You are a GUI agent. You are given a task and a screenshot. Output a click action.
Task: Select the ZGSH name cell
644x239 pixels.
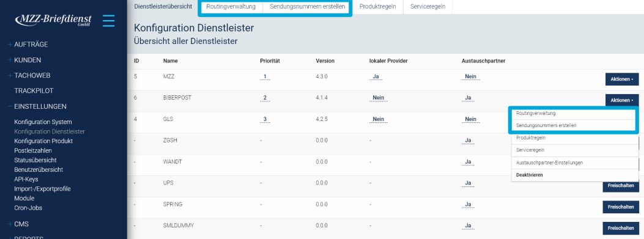coord(170,141)
